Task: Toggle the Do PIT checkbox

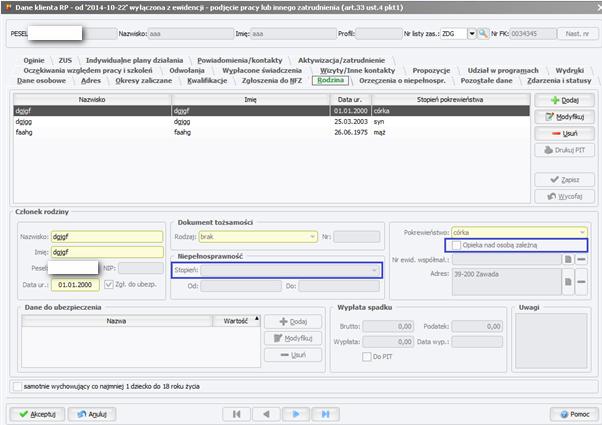Action: [367, 357]
